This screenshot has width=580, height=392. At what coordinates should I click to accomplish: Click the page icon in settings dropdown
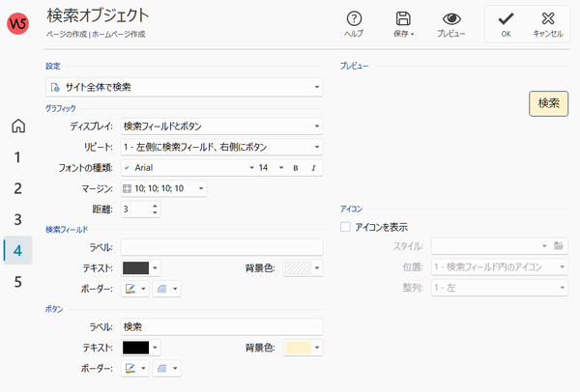click(x=55, y=88)
